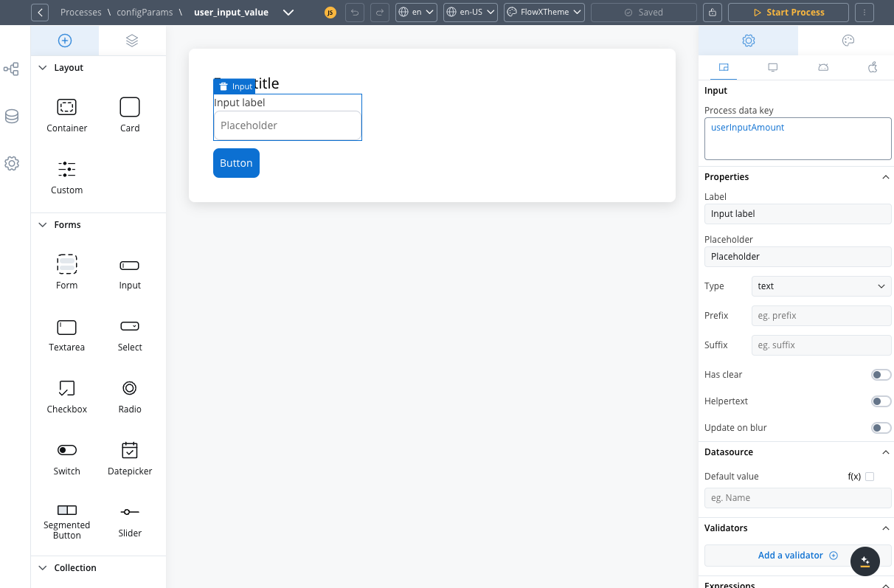Add a Radio component

(x=130, y=397)
